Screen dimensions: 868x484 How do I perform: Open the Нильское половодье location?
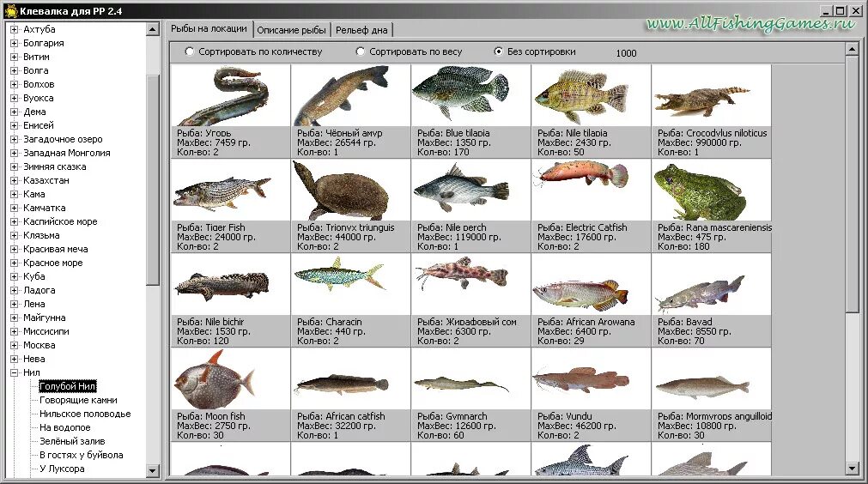tap(85, 414)
